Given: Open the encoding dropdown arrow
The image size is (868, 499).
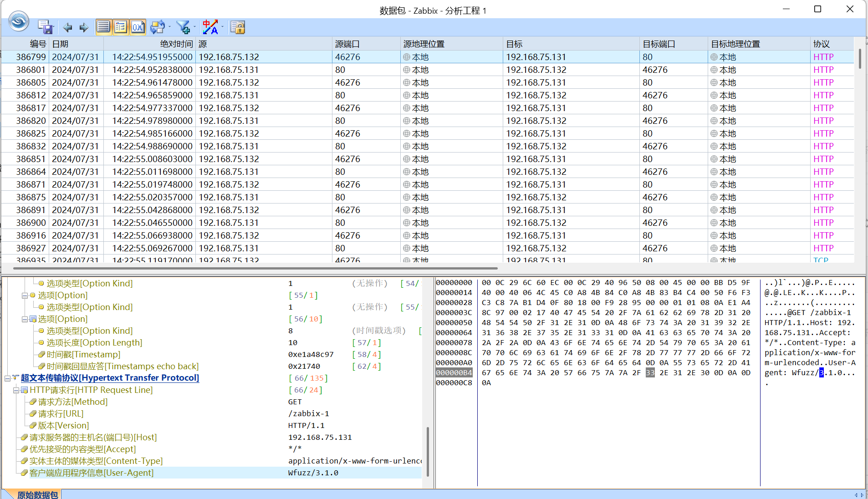Looking at the screenshot, I should click(223, 27).
